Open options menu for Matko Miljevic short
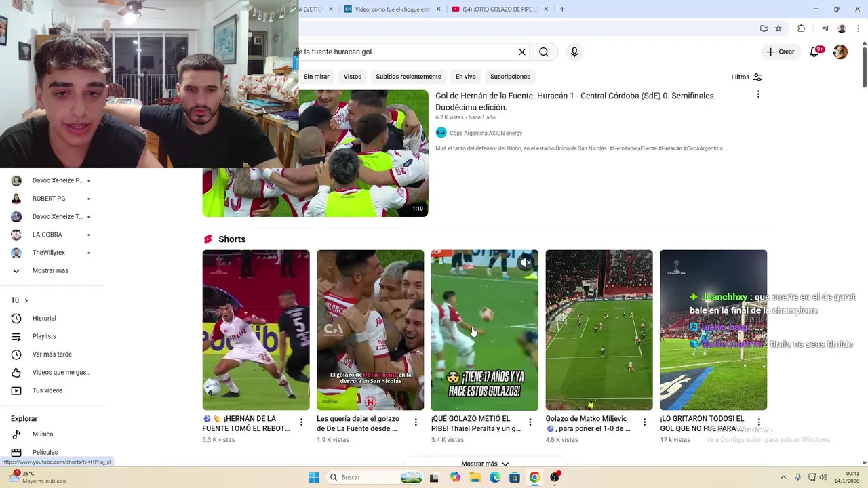This screenshot has height=488, width=868. pos(644,422)
